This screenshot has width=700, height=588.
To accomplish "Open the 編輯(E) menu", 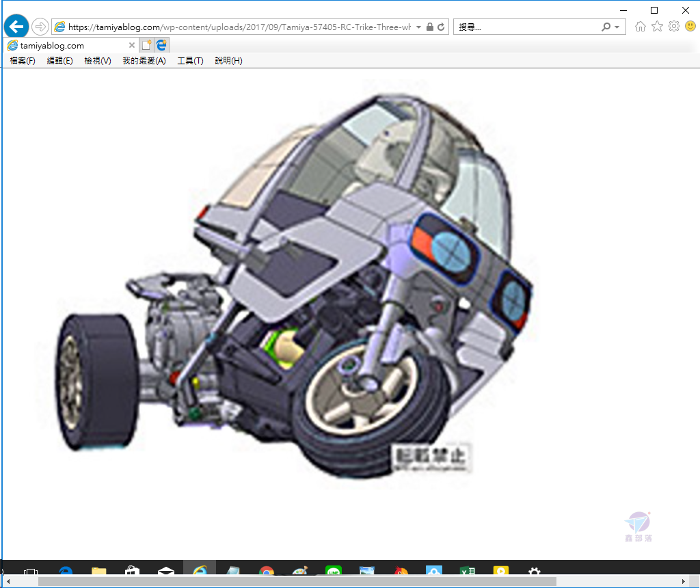I will pos(60,61).
